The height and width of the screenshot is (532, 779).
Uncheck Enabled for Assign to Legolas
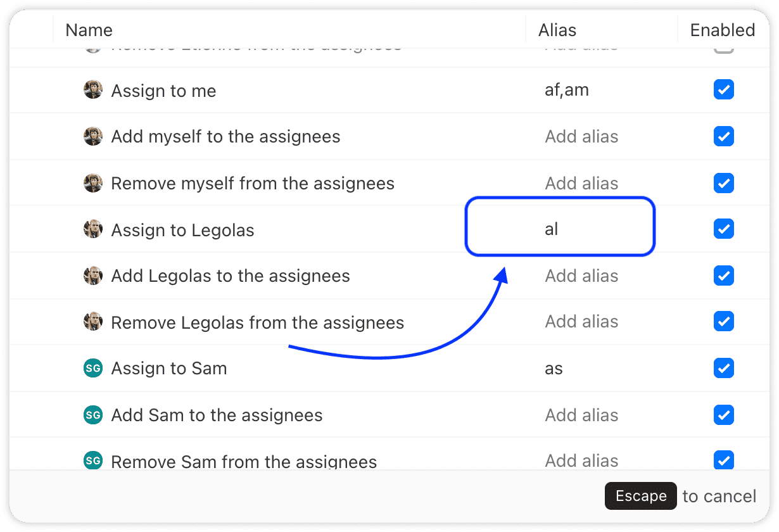(723, 229)
